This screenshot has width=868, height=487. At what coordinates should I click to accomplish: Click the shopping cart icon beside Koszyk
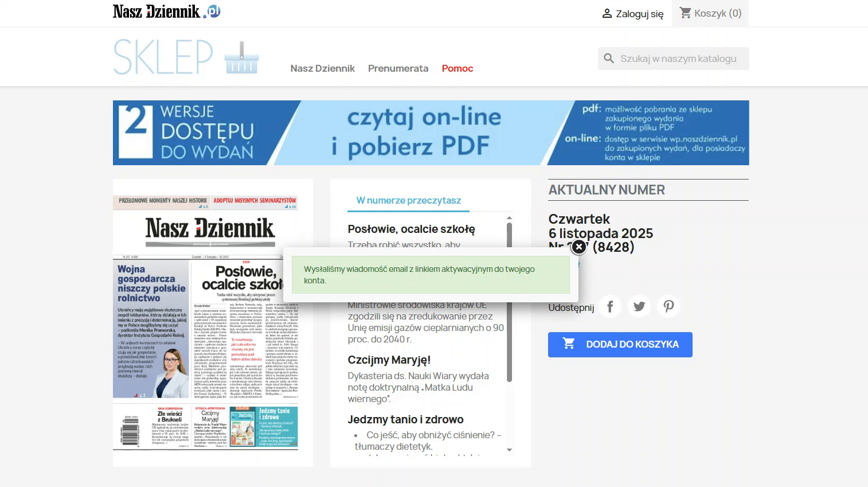pos(686,13)
